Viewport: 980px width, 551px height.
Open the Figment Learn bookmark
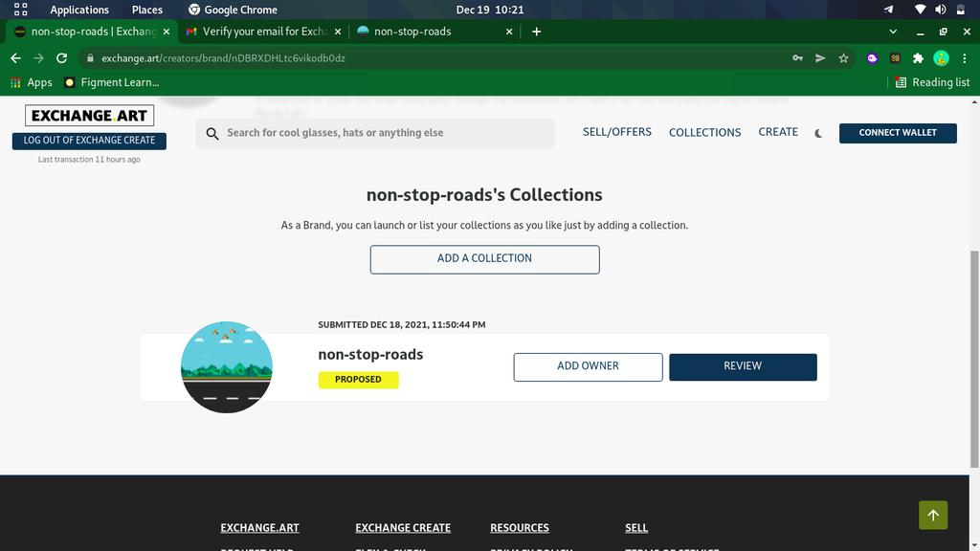click(111, 82)
